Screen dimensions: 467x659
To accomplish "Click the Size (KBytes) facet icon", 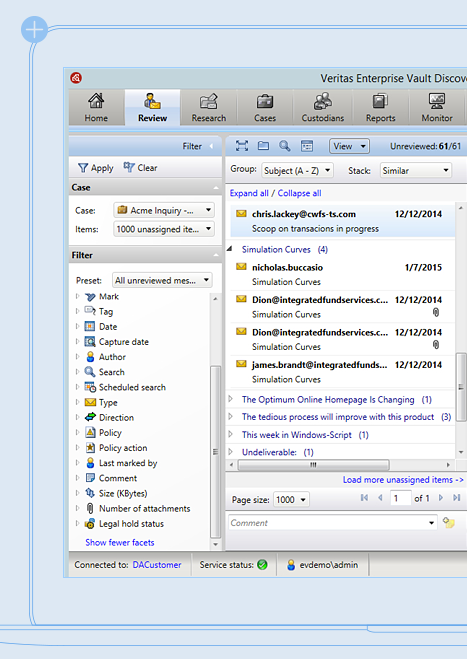I will tap(90, 493).
